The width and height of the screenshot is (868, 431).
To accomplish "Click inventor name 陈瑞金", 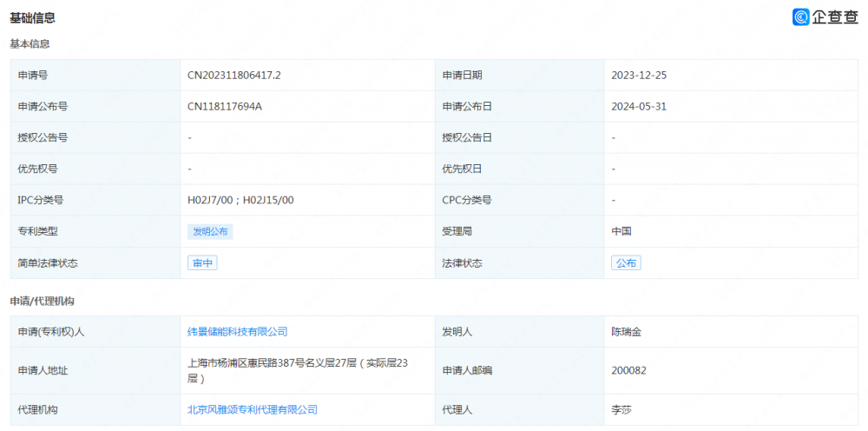I will [x=626, y=332].
